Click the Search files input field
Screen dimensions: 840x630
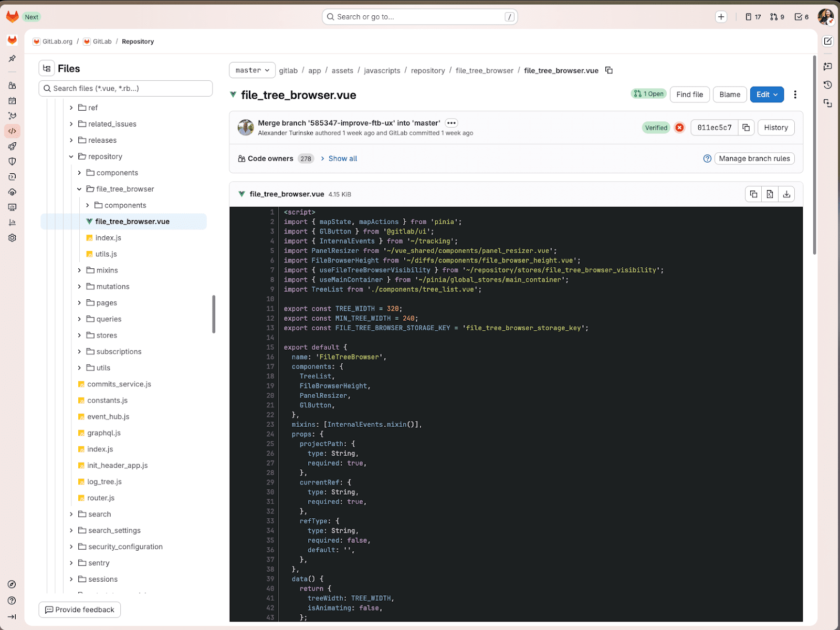126,88
